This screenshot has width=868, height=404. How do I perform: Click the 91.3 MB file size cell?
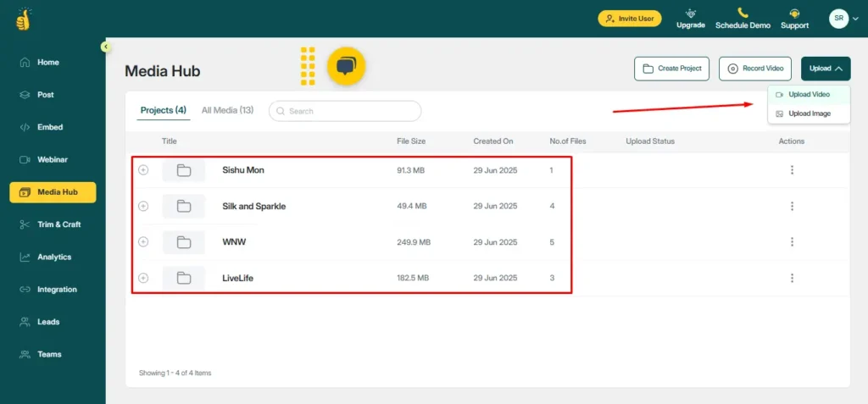coord(411,170)
